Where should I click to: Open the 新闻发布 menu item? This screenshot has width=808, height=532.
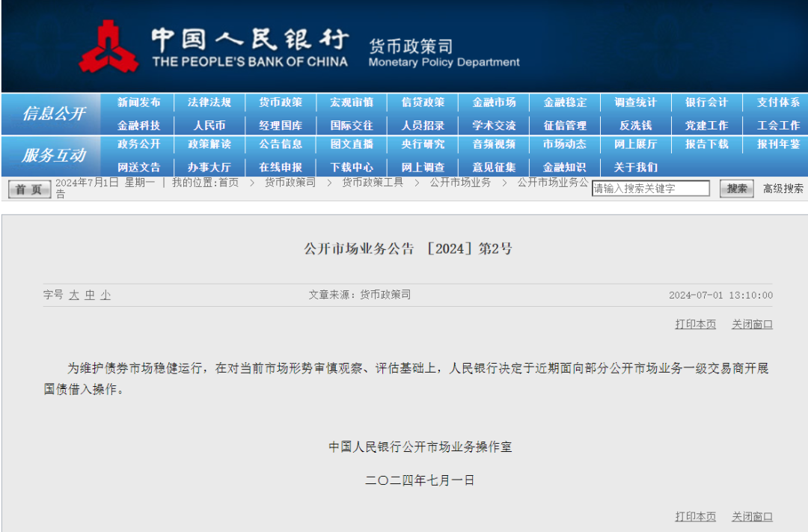[138, 103]
